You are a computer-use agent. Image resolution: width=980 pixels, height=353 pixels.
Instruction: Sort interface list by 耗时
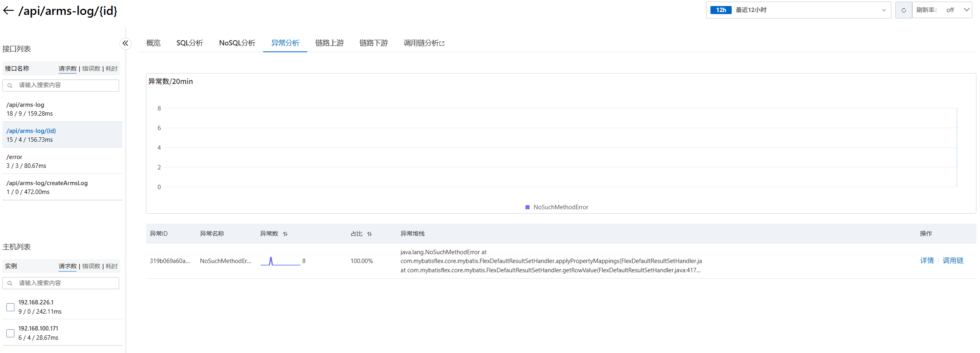click(112, 69)
